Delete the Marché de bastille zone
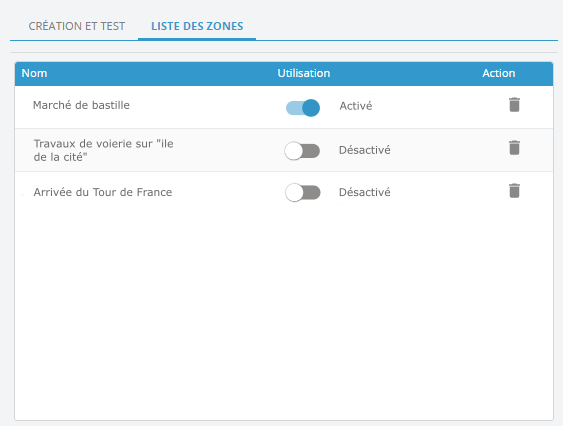Screen dimensions: 563x426 point(514,105)
